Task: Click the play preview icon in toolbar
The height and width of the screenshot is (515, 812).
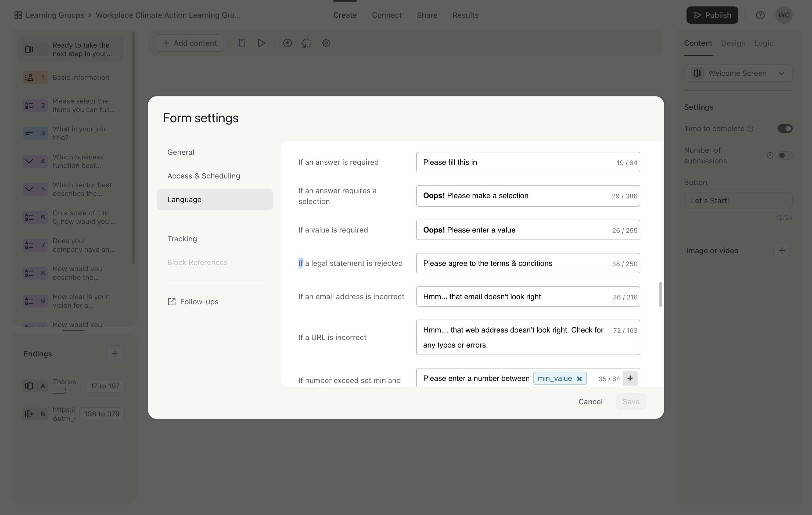Action: [x=261, y=43]
